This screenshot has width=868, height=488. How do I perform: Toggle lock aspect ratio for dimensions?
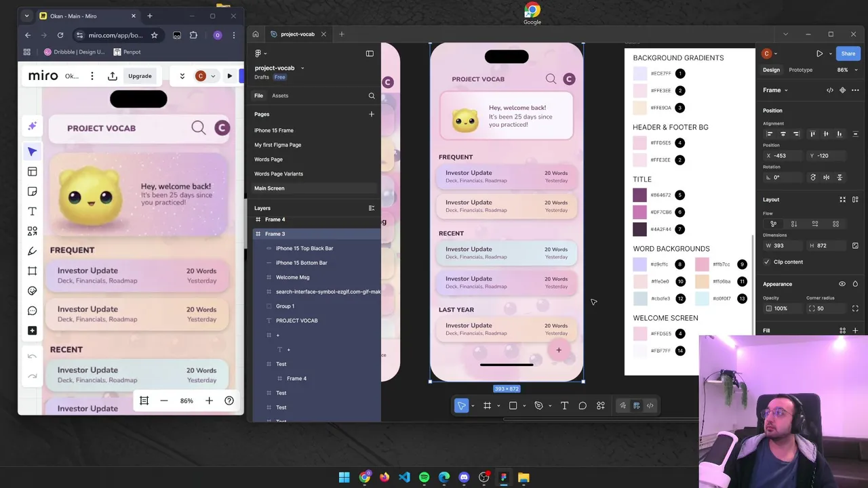[855, 245]
